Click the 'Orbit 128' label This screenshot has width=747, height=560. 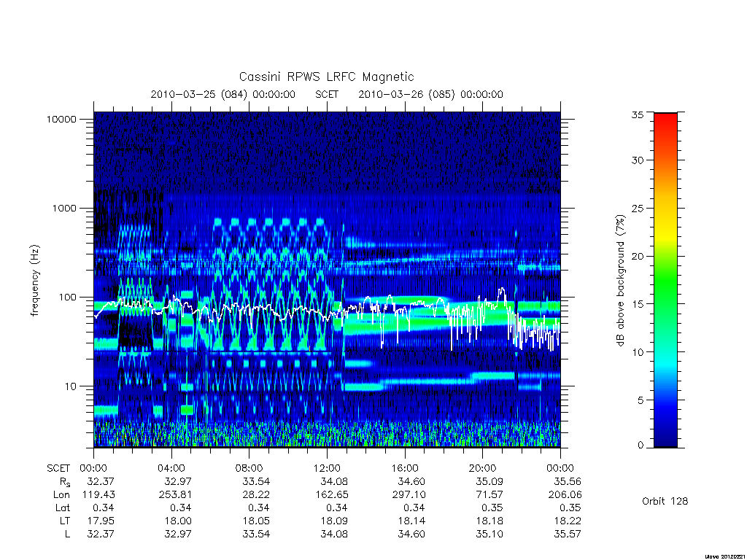[665, 502]
